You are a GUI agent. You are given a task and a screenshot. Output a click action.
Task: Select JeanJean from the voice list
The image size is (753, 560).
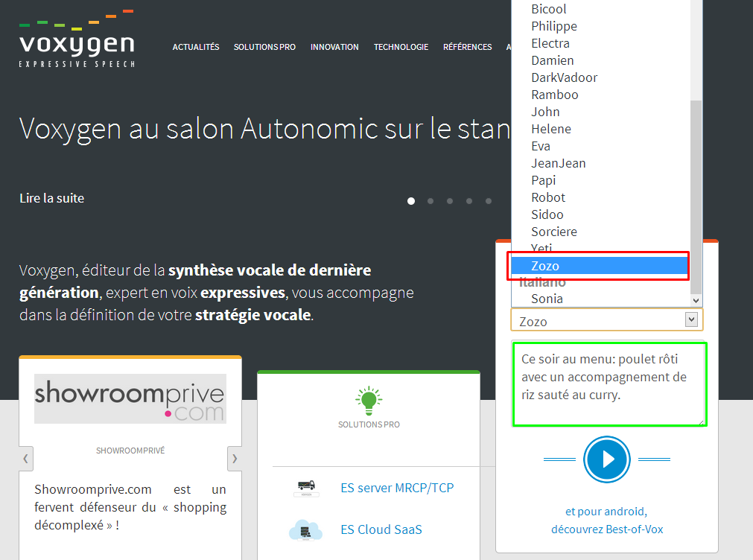click(x=600, y=163)
